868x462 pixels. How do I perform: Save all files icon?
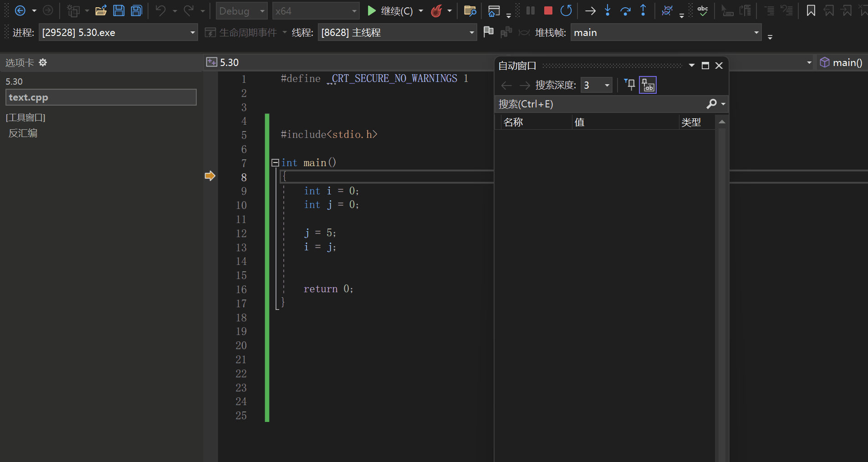coord(137,10)
